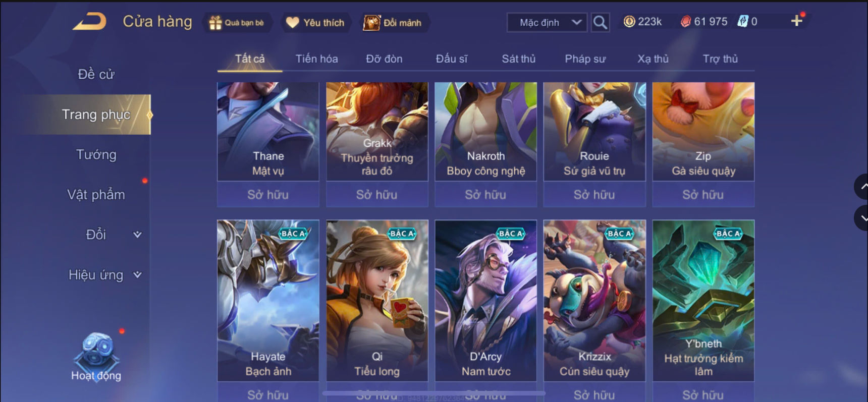Image resolution: width=868 pixels, height=402 pixels.
Task: Tap the red ruby currency icon
Action: click(x=686, y=22)
